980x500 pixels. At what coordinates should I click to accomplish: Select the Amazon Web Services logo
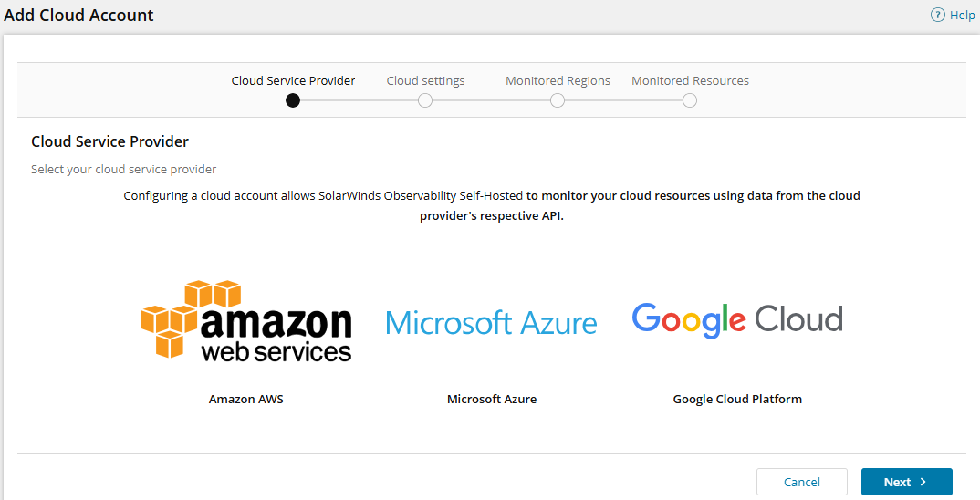pos(246,320)
